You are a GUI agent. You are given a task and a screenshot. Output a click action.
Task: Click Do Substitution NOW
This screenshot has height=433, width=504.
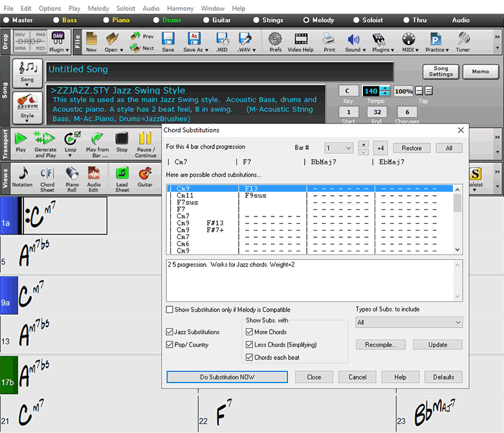pyautogui.click(x=227, y=377)
